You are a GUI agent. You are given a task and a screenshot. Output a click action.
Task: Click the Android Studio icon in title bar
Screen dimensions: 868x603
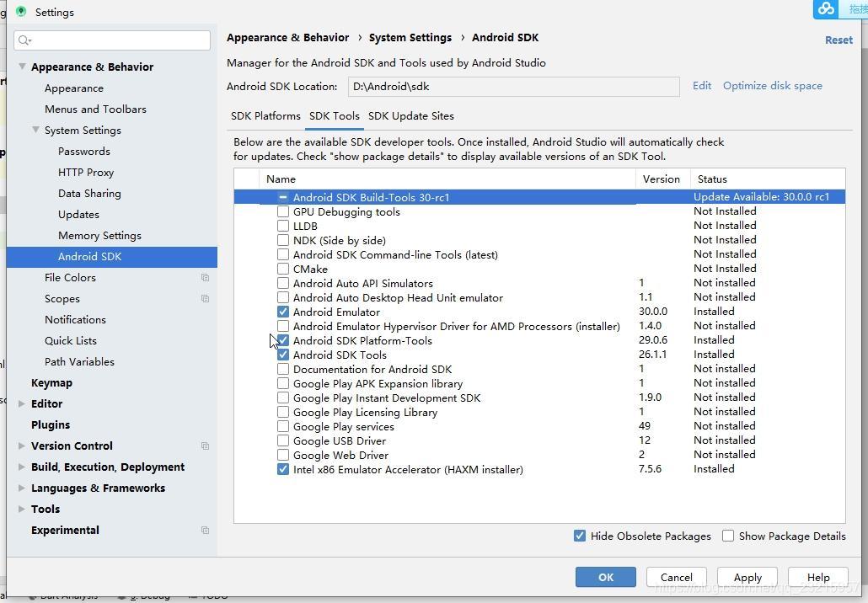tap(21, 12)
